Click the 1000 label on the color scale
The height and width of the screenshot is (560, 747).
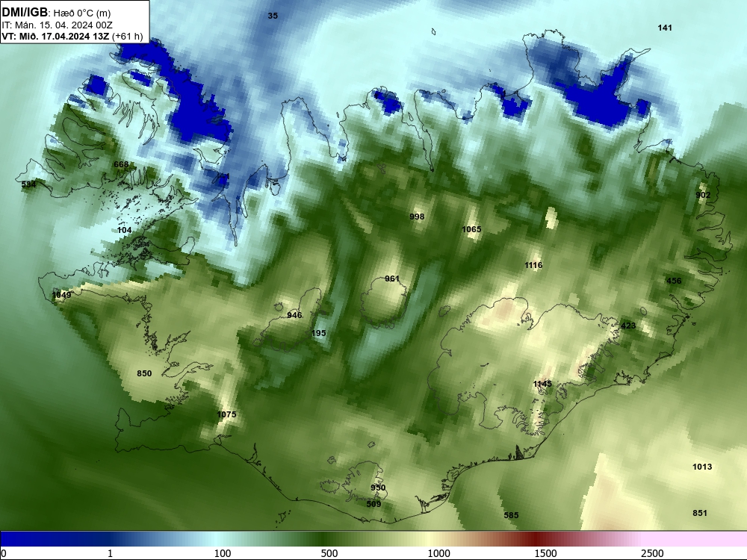[438, 553]
